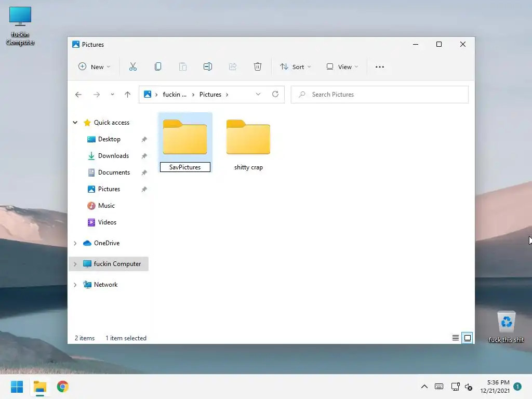Screen dimensions: 532x399
Task: Click chevron after Pictures in address bar
Action: 227,95
